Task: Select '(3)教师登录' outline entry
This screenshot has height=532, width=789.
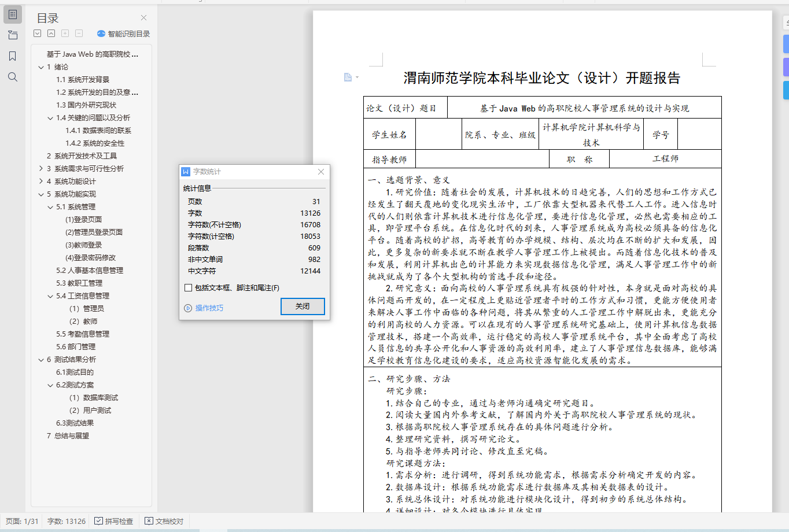Action: pyautogui.click(x=83, y=245)
